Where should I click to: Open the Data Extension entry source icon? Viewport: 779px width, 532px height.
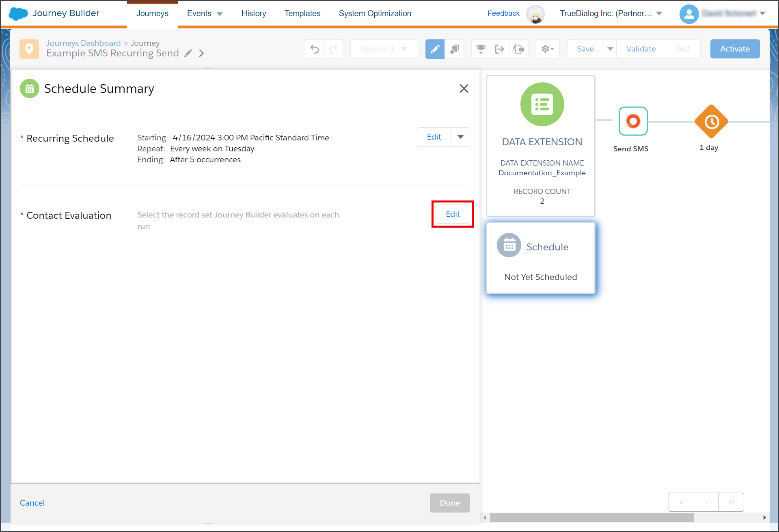pos(542,104)
